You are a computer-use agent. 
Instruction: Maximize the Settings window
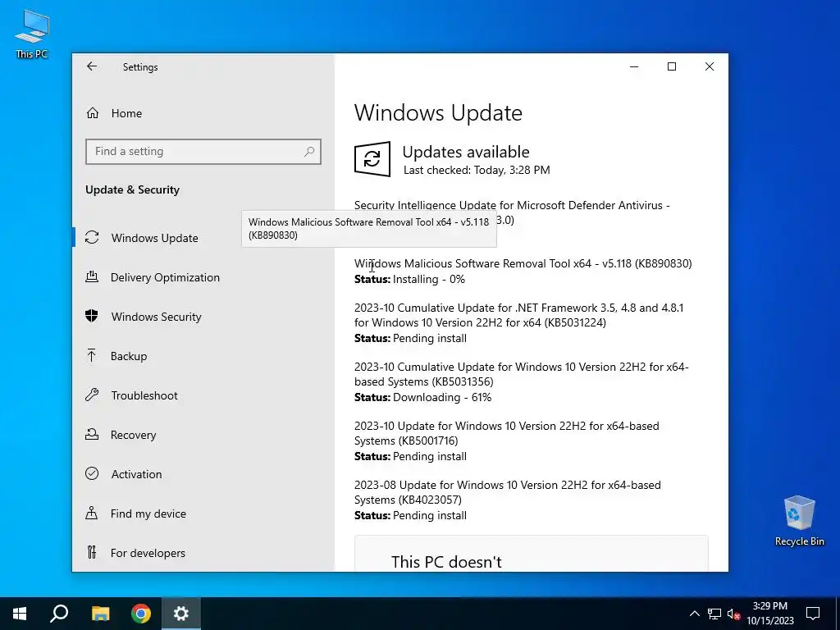[x=672, y=66]
